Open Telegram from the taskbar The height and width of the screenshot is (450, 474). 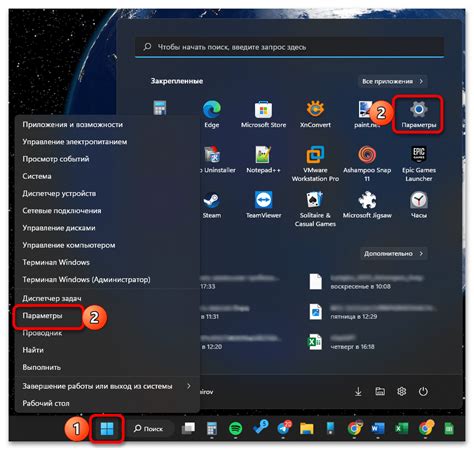[x=284, y=428]
